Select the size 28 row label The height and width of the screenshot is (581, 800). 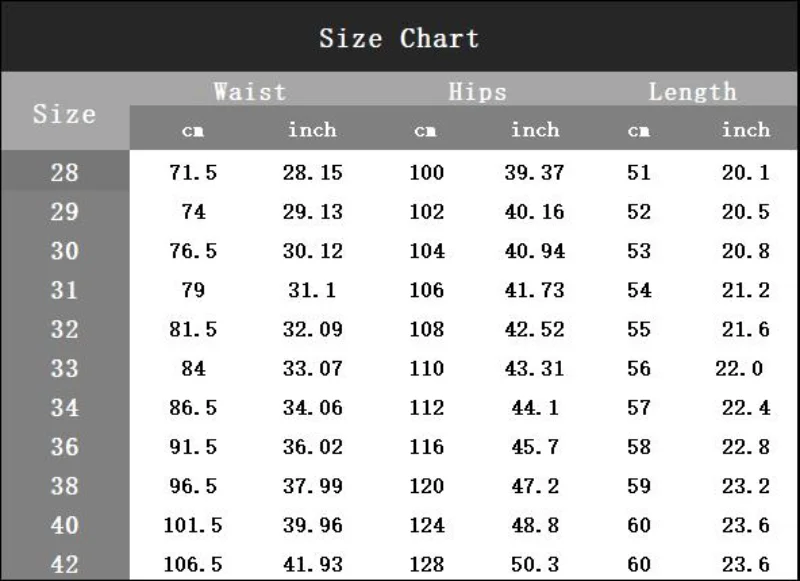tap(64, 172)
